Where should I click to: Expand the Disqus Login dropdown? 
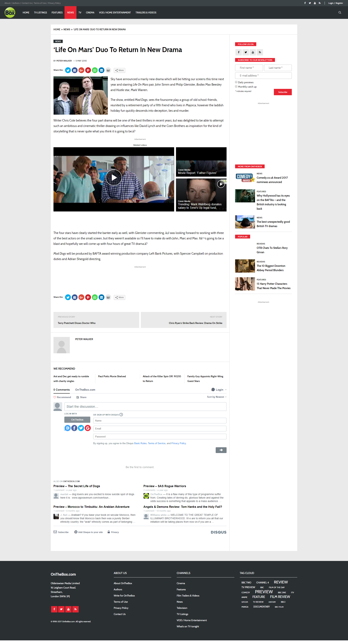tap(219, 390)
